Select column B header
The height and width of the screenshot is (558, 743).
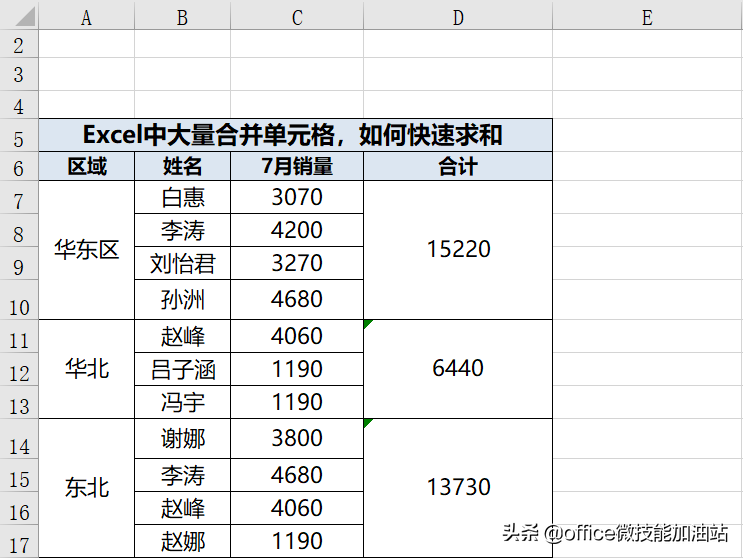point(182,18)
